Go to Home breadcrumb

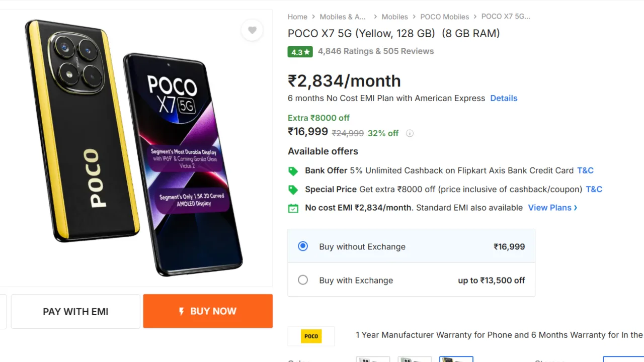(x=297, y=17)
